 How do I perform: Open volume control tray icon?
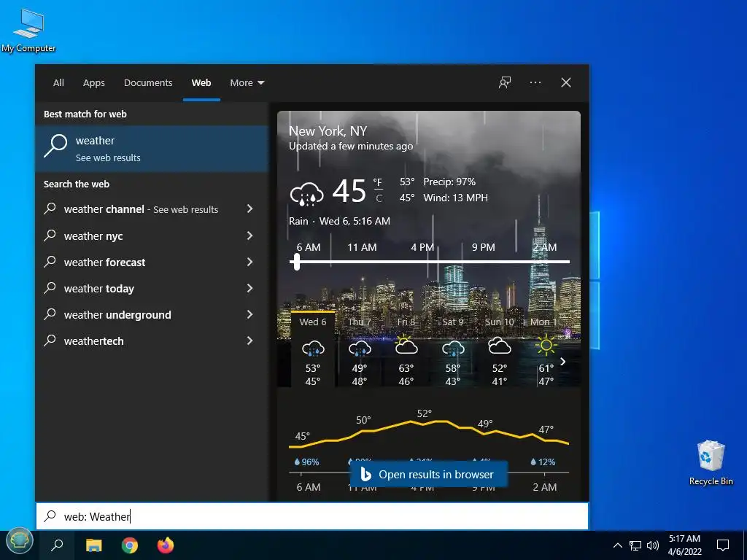pyautogui.click(x=653, y=545)
